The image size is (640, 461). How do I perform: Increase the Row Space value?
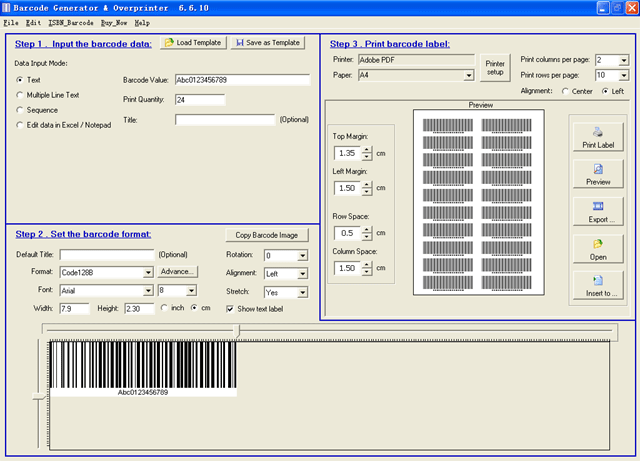tap(367, 230)
